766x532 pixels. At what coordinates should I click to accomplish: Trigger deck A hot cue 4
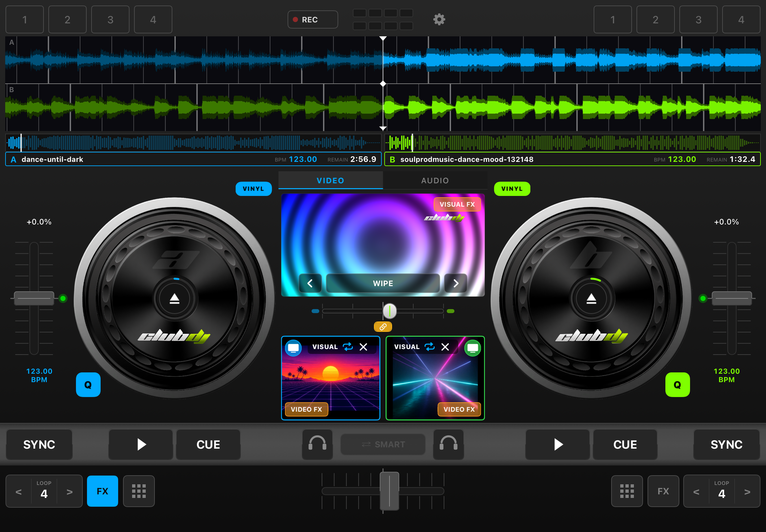coord(153,19)
